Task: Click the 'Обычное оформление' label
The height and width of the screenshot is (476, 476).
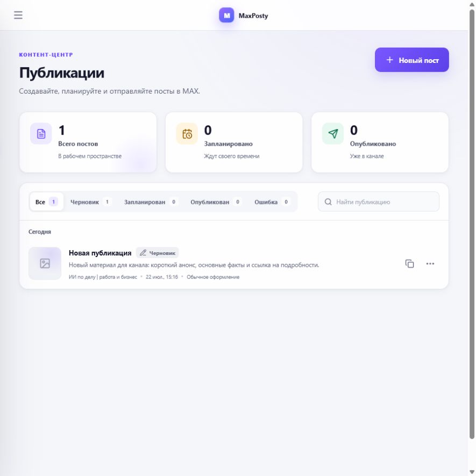Action: click(x=213, y=277)
